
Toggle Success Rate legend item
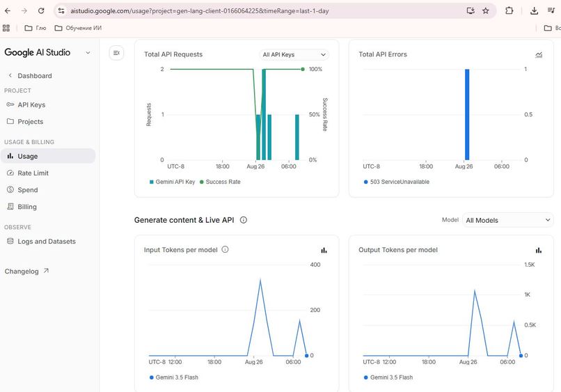(220, 182)
